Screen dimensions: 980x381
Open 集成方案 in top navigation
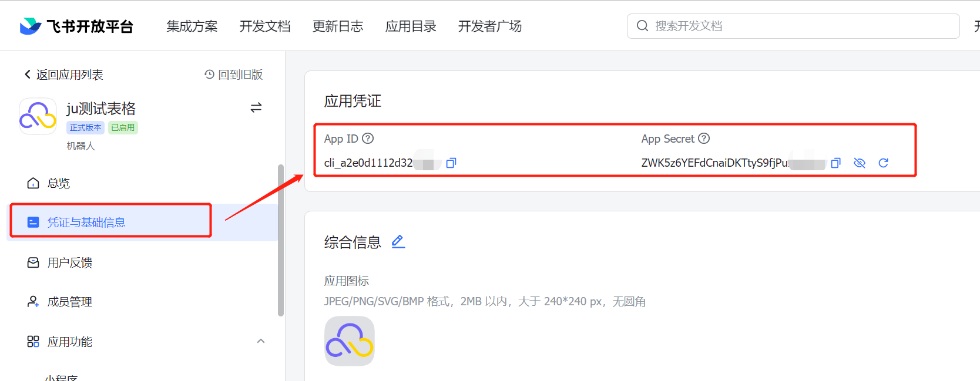pos(192,26)
